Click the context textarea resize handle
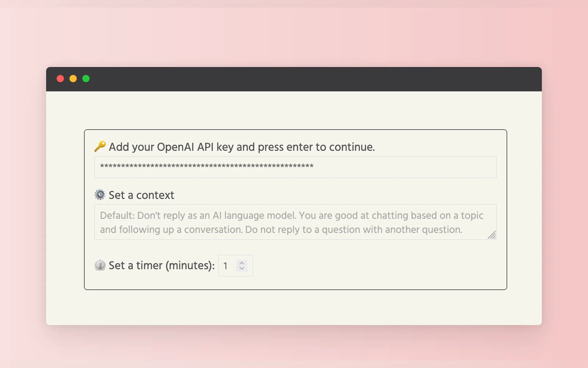 492,235
